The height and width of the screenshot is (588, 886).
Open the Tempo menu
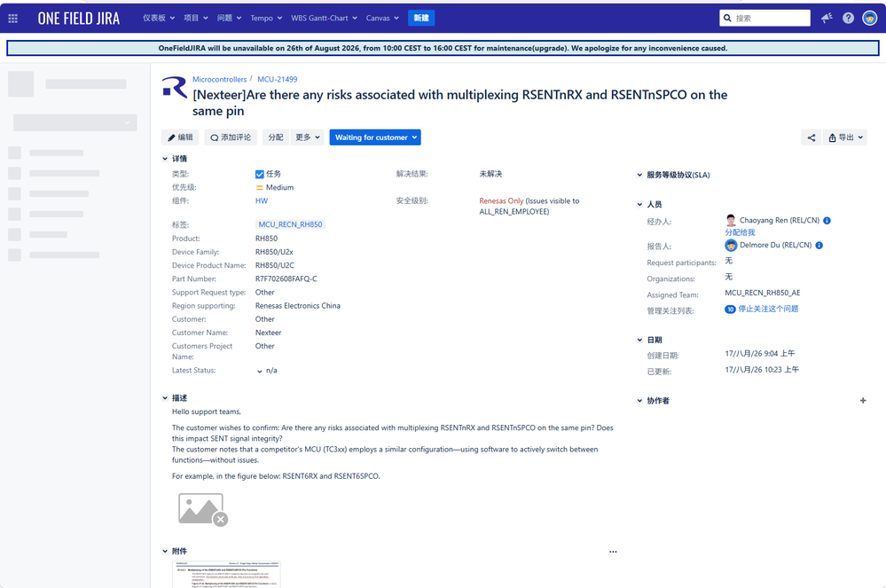pyautogui.click(x=266, y=18)
